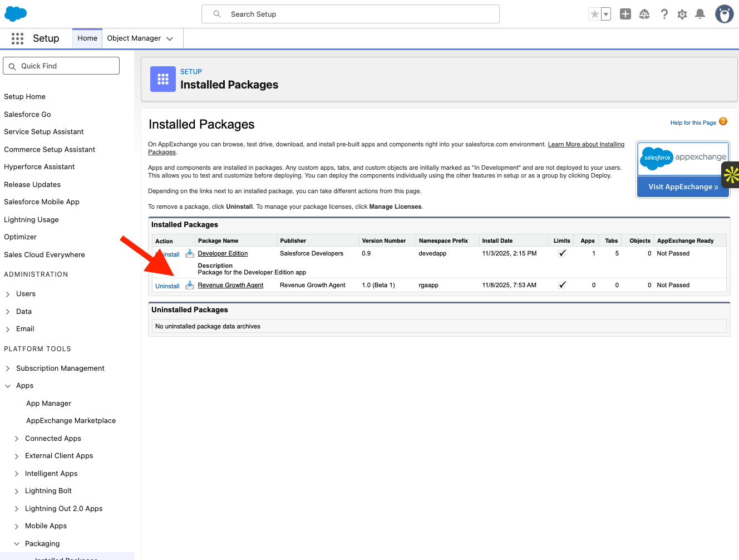
Task: Open the Object Manager dropdown chevron
Action: [169, 38]
